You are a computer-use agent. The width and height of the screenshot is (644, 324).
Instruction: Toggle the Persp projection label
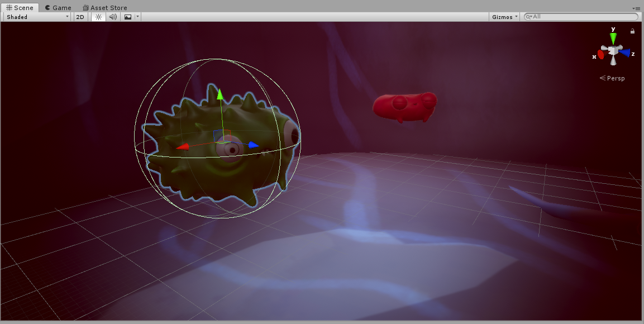pos(612,78)
